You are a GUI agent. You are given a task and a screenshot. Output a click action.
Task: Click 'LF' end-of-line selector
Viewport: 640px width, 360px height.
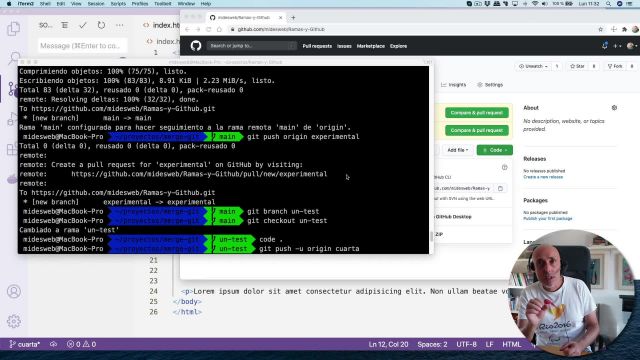pyautogui.click(x=489, y=344)
